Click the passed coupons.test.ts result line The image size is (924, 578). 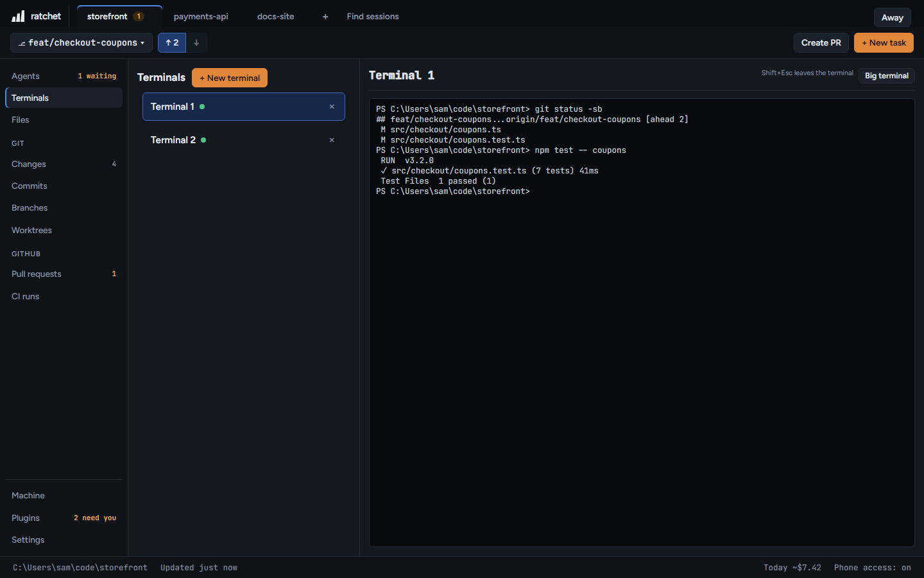[x=490, y=171]
